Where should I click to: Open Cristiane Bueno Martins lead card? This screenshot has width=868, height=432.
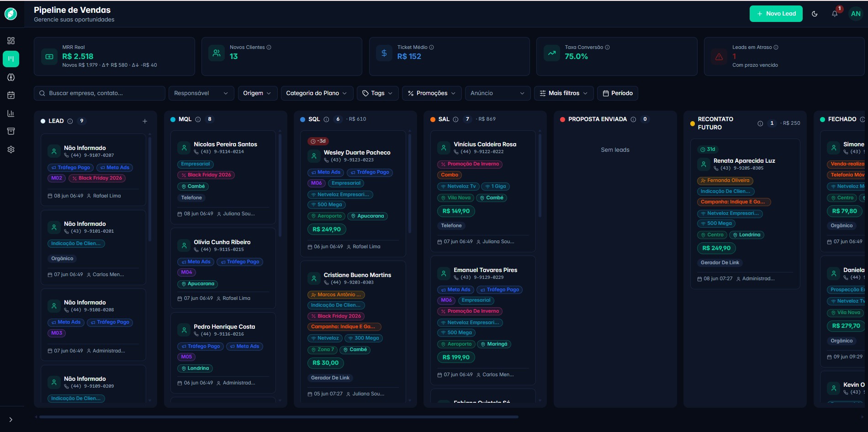coord(353,331)
